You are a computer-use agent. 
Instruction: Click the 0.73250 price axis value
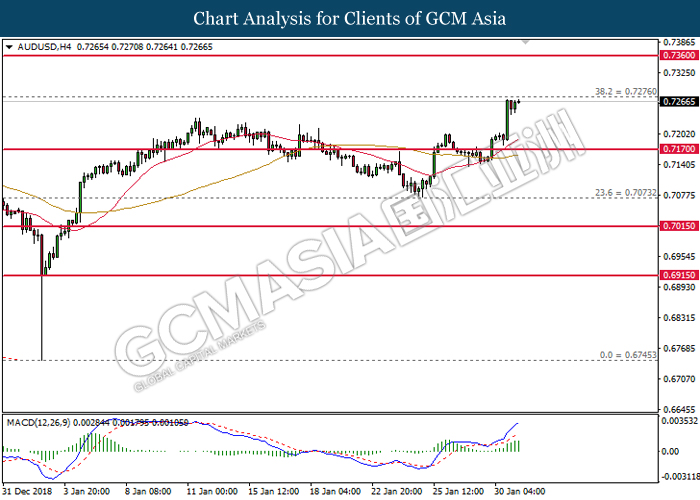(x=680, y=73)
